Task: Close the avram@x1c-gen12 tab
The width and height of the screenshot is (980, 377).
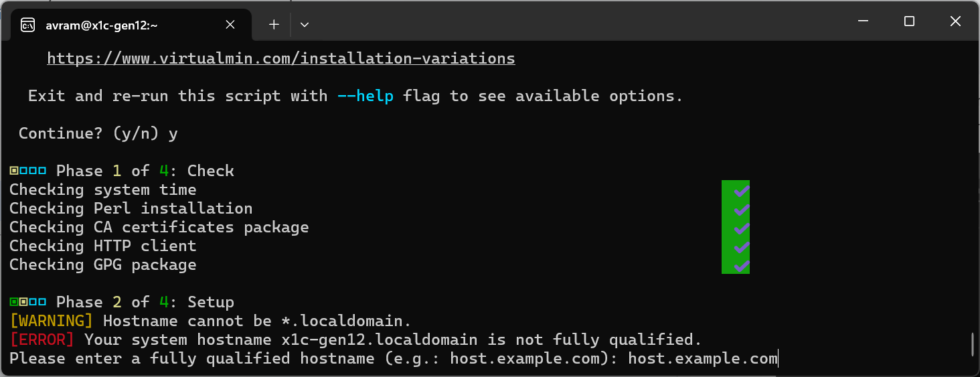Action: tap(230, 25)
